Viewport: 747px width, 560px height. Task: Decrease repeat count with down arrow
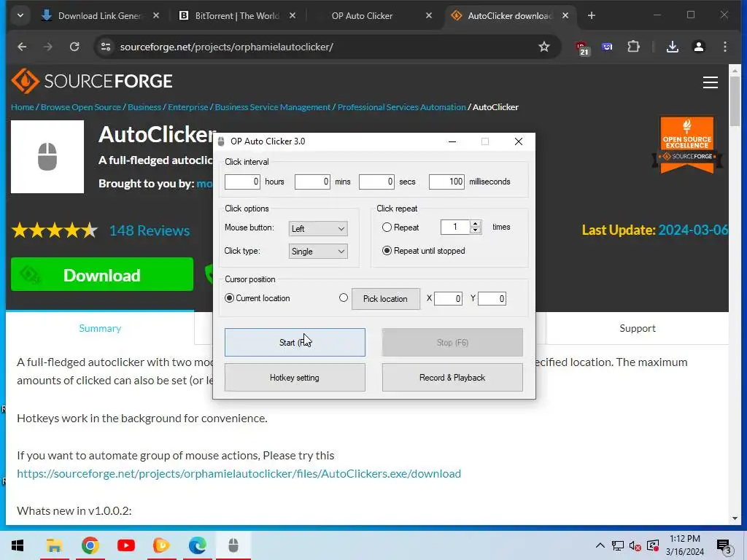pos(475,230)
